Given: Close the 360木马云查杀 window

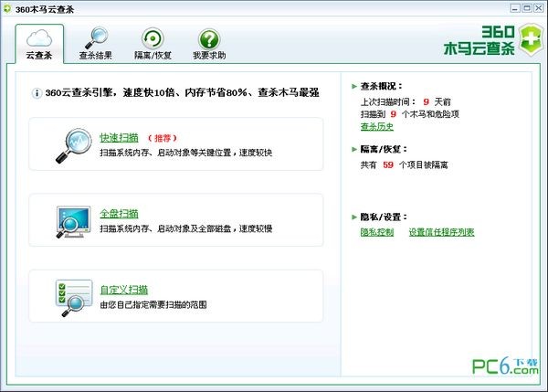Looking at the screenshot, I should pyautogui.click(x=538, y=8).
